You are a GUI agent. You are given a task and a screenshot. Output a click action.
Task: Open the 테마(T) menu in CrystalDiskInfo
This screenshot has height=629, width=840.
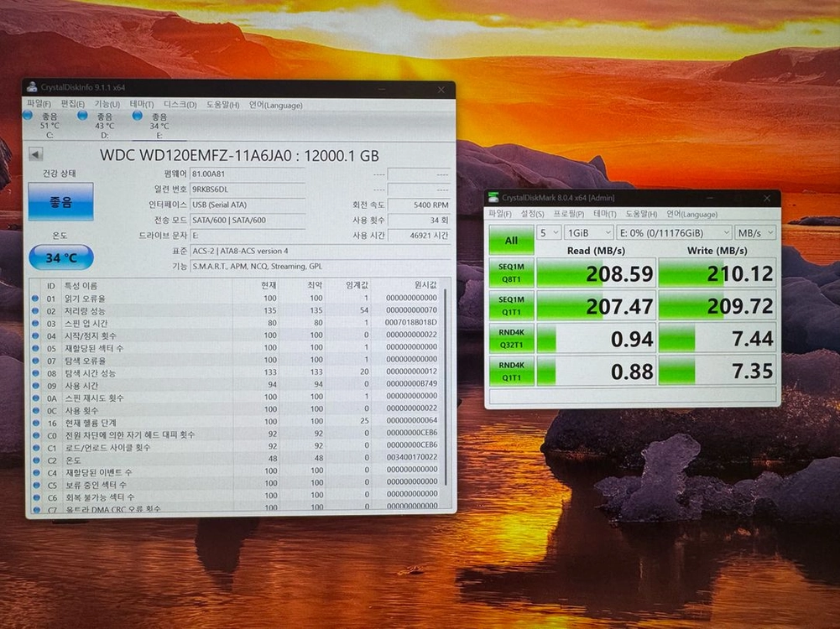pos(142,104)
